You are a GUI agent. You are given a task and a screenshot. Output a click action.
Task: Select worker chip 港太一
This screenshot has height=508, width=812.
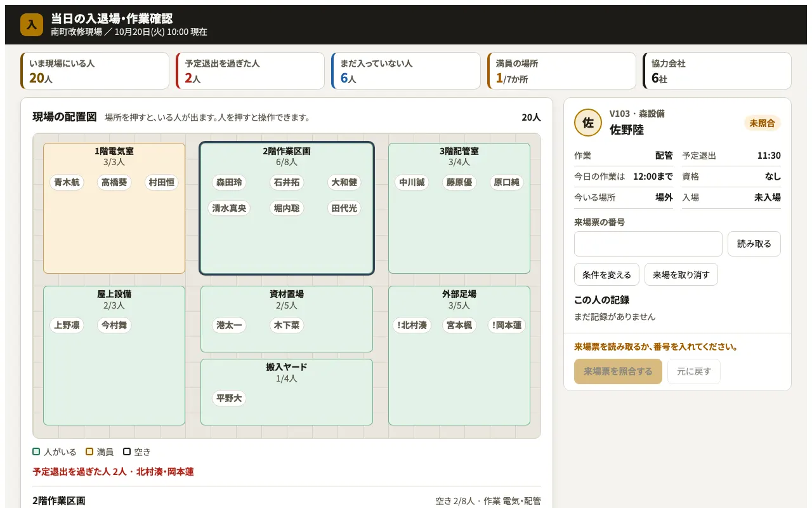[229, 325]
